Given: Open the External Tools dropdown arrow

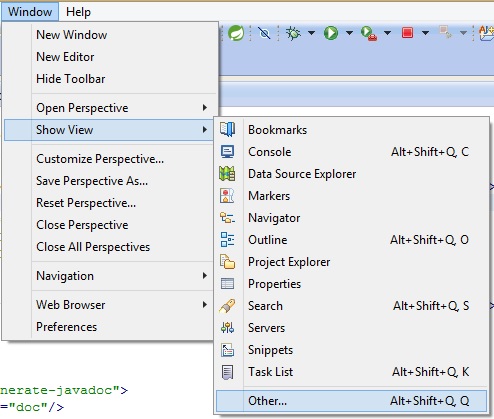Looking at the screenshot, I should (387, 33).
